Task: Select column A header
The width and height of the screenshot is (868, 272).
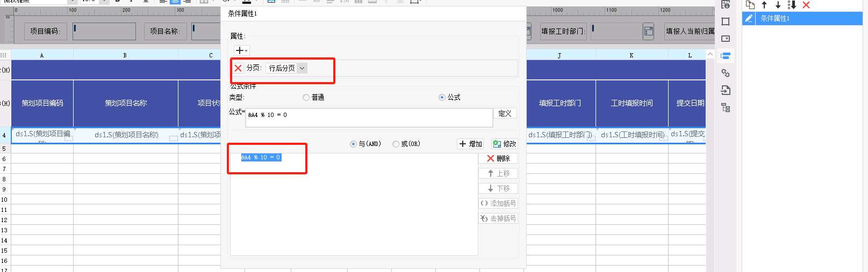Action: point(42,55)
